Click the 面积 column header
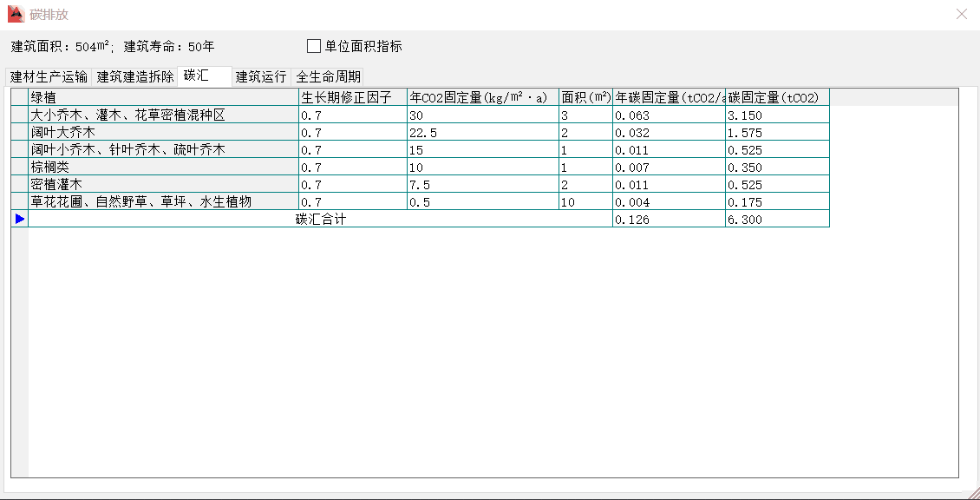 pyautogui.click(x=585, y=97)
